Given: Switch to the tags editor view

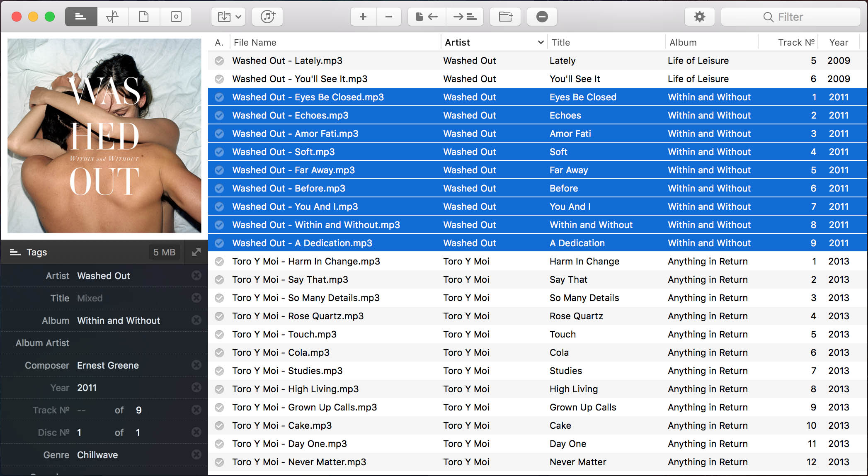Looking at the screenshot, I should click(81, 17).
